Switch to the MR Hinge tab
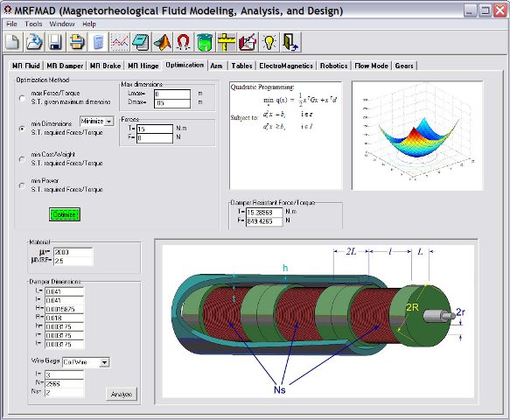Screen dimensions: 510x420 tap(143, 66)
